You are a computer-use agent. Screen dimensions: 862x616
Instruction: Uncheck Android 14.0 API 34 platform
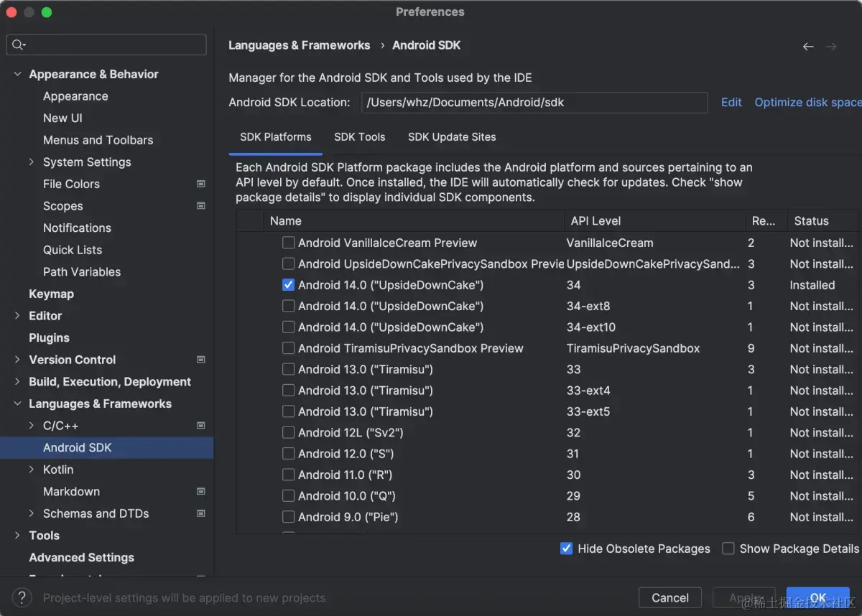(x=288, y=285)
